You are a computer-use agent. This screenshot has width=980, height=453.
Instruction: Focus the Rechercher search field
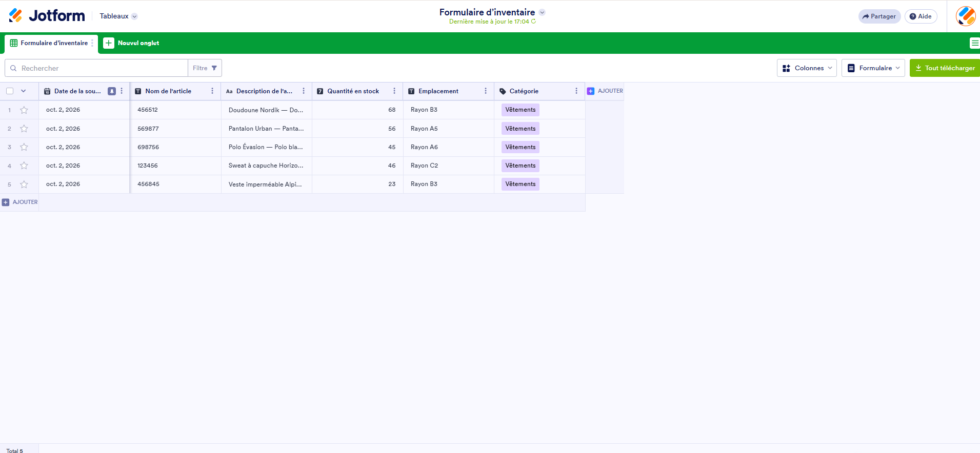tap(96, 68)
